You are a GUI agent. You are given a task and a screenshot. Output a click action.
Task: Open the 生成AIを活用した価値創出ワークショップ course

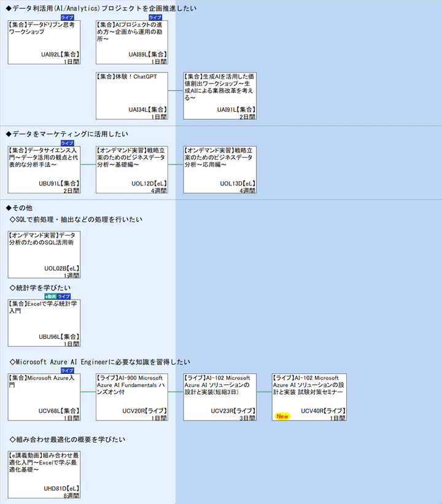(220, 96)
